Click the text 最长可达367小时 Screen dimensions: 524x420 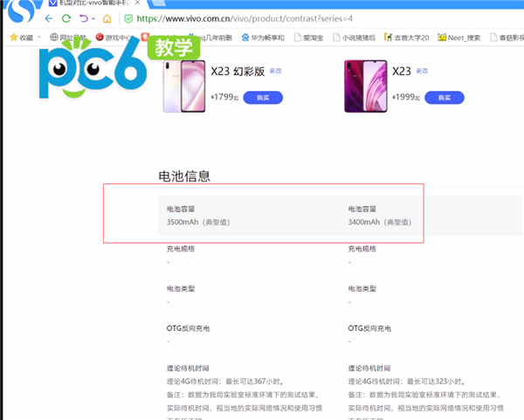click(253, 382)
